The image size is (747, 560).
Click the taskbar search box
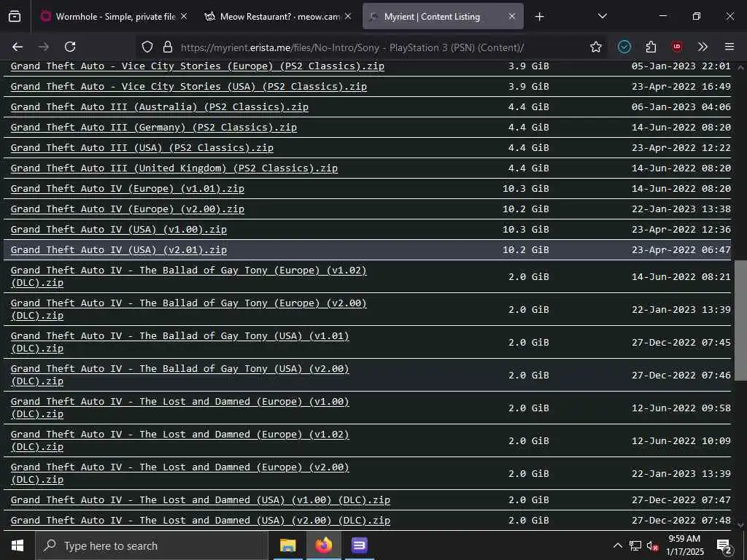[152, 545]
